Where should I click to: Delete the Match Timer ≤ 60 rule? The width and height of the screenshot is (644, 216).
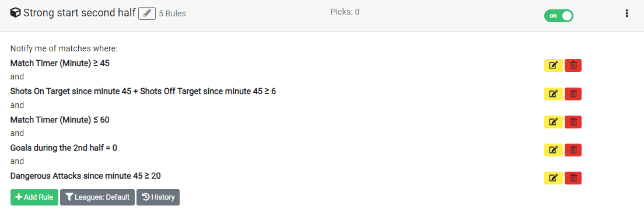coord(573,122)
